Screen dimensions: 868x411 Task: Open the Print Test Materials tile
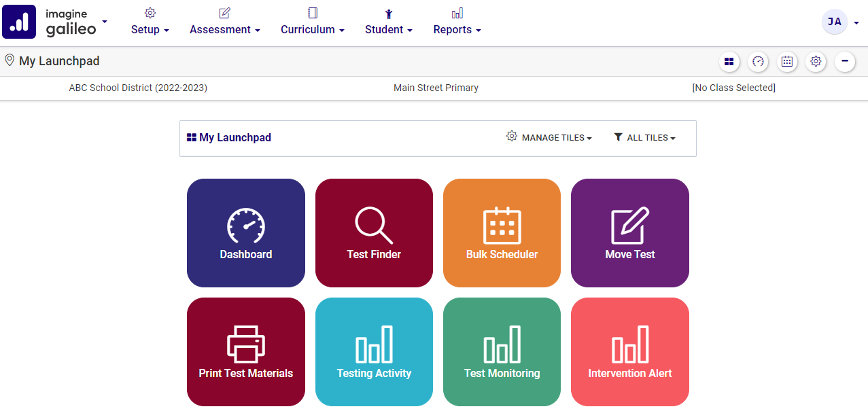click(x=245, y=352)
